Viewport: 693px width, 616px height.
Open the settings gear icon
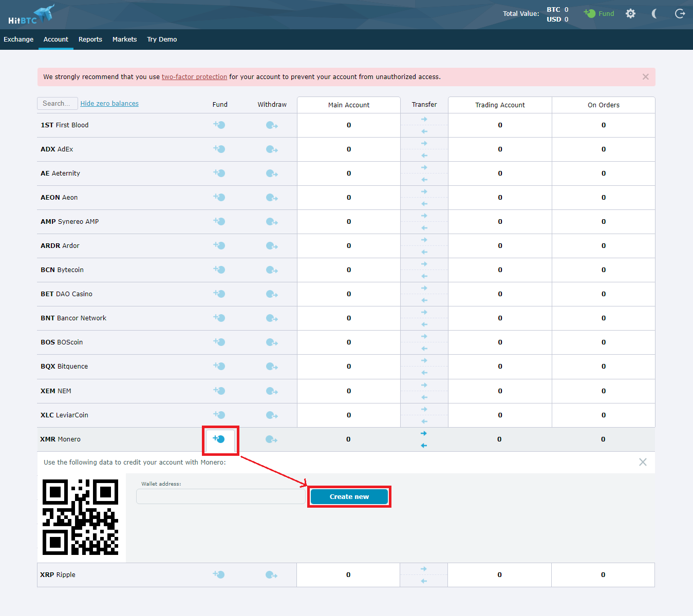pos(630,14)
